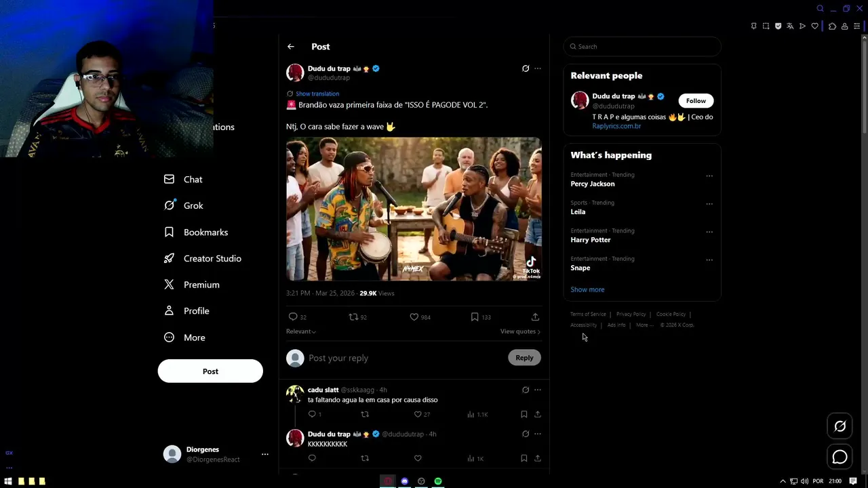Like cadu slatt's reply with 27 likes
Viewport: 868px width, 488px height.
point(418,414)
